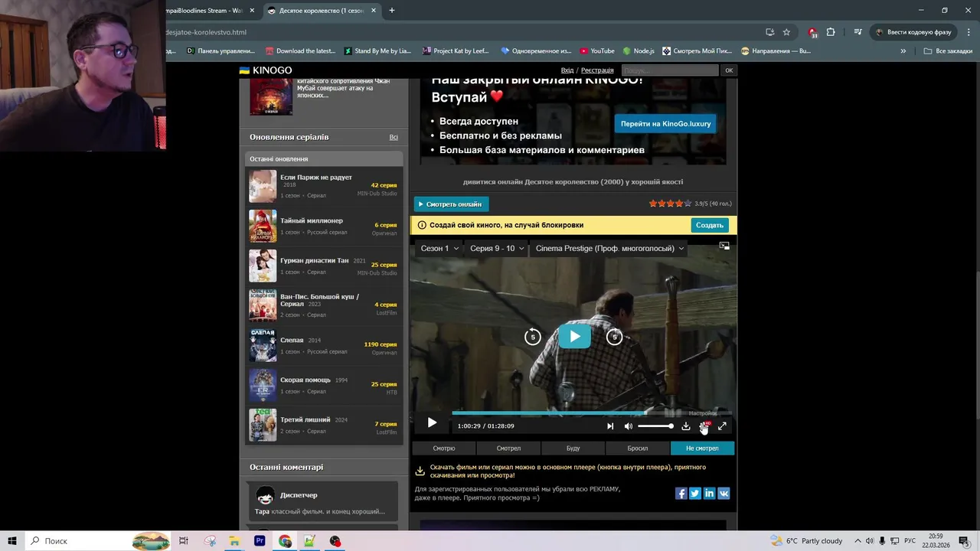Share on LinkedIn icon
This screenshot has height=551, width=980.
click(x=709, y=494)
